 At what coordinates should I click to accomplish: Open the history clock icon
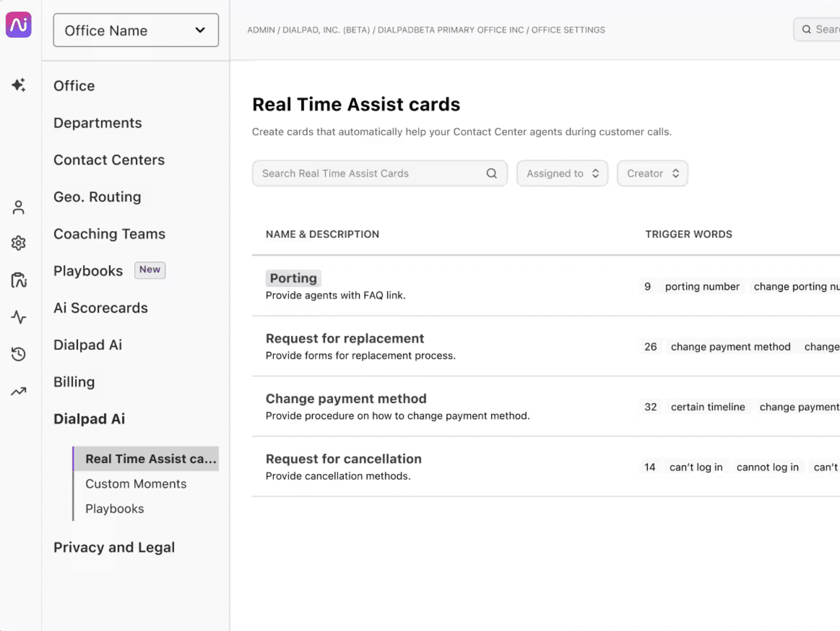(x=19, y=354)
